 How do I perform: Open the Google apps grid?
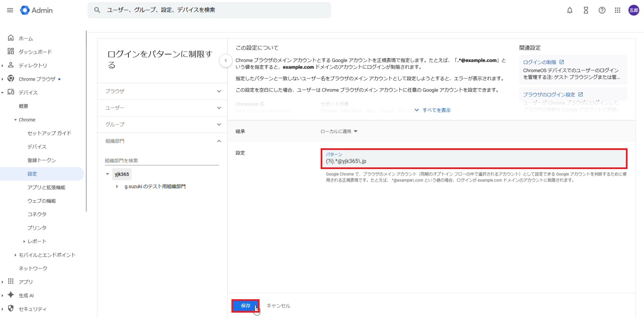tap(618, 10)
